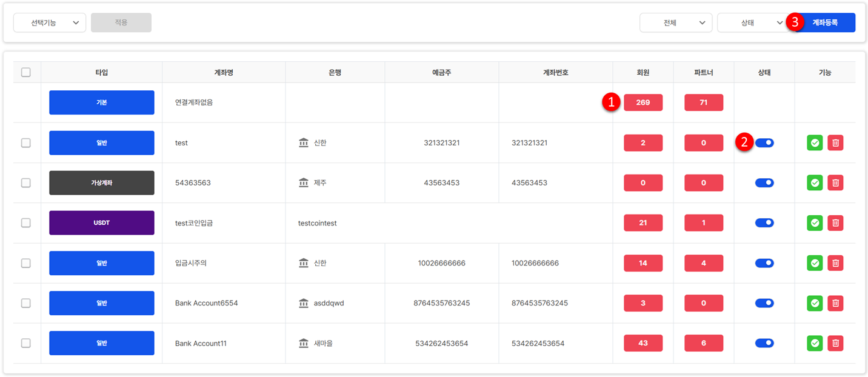Click the red trash icon for test account

click(835, 143)
